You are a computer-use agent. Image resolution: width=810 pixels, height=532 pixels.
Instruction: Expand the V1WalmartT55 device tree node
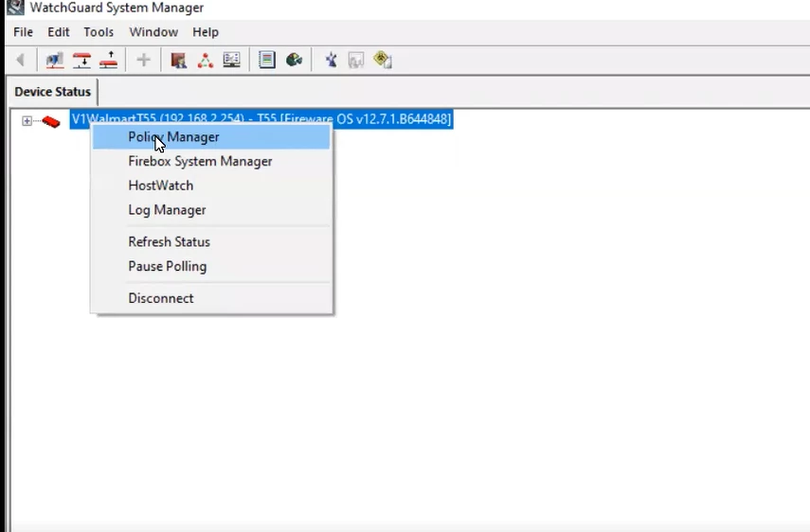point(27,121)
